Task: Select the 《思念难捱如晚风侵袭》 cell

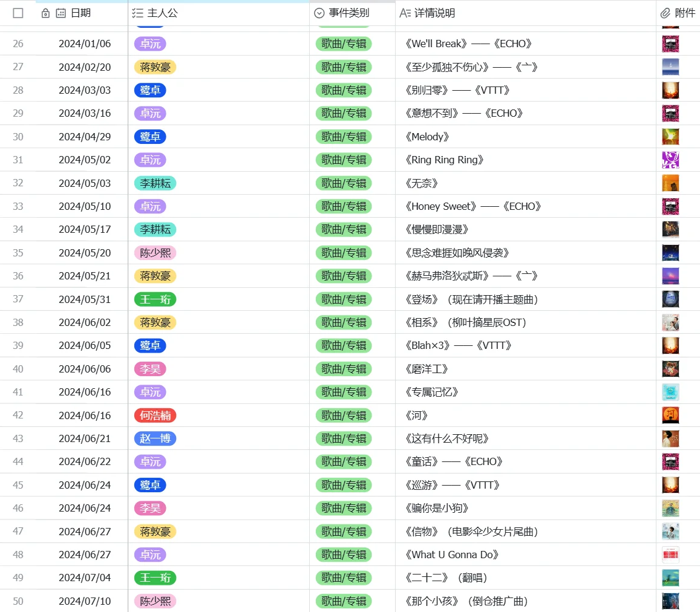Action: point(525,253)
